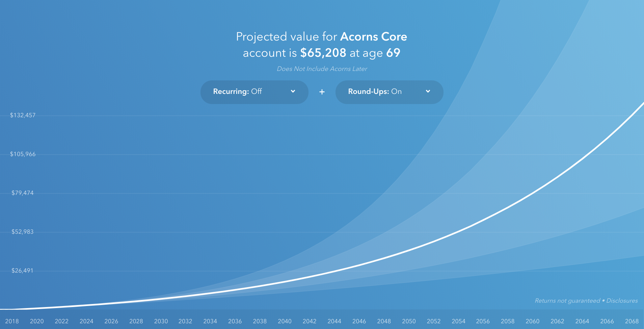The width and height of the screenshot is (644, 329).
Task: Select the 2018 year label
Action: pos(12,321)
